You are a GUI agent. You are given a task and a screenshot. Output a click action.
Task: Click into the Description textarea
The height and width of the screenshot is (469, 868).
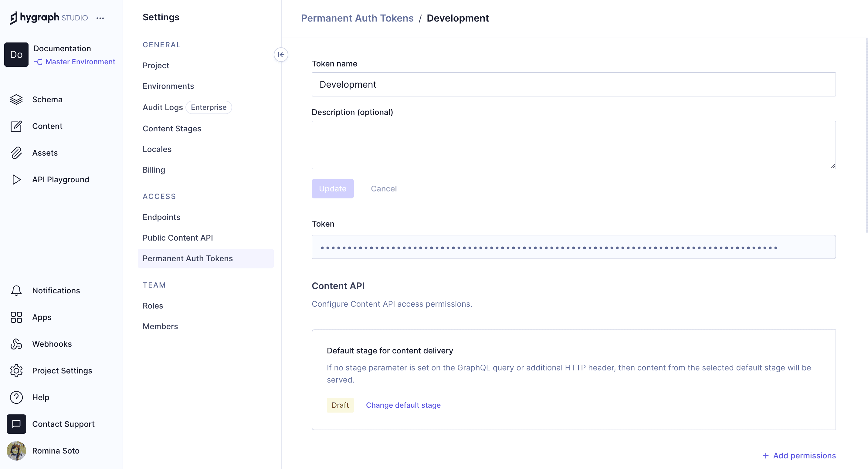[573, 145]
